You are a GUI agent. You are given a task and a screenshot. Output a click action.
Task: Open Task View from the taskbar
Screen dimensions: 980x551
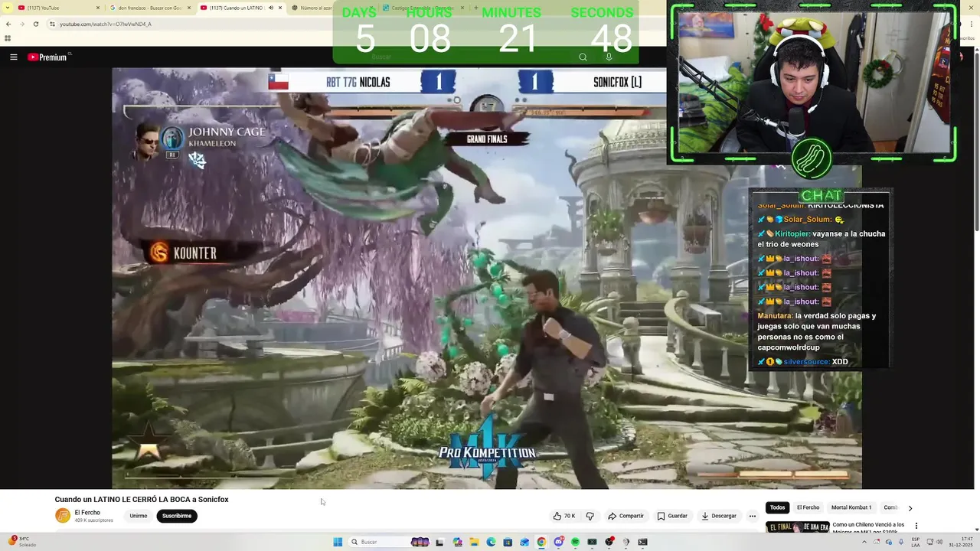(x=439, y=542)
